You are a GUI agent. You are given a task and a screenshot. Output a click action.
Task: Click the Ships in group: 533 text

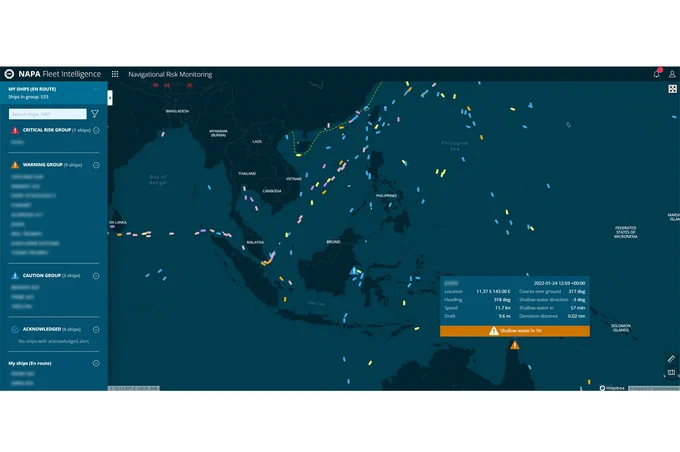point(28,97)
